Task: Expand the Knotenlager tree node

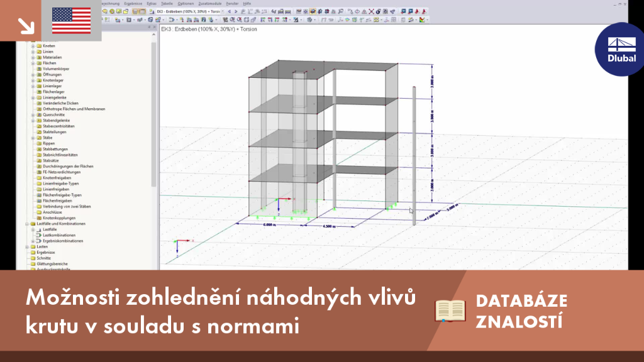Action: [33, 80]
